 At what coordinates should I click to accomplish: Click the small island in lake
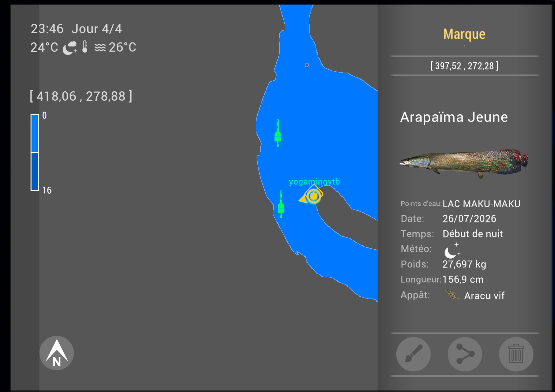(x=307, y=65)
